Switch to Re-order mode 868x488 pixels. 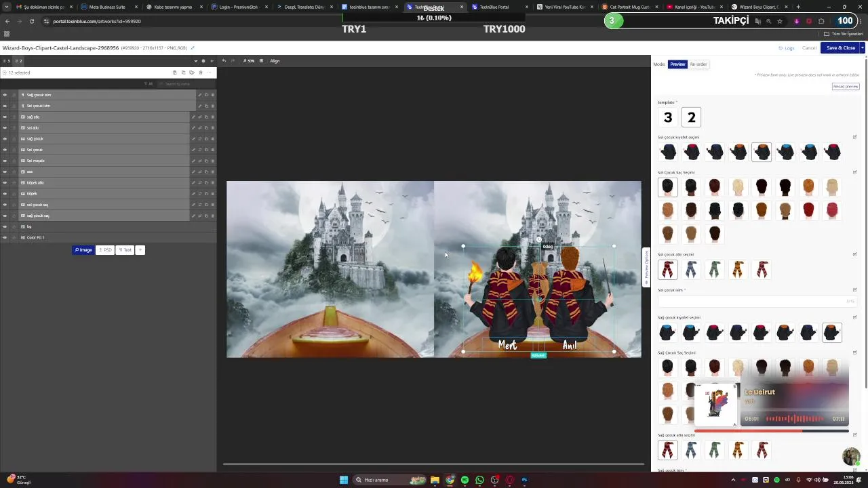[698, 64]
